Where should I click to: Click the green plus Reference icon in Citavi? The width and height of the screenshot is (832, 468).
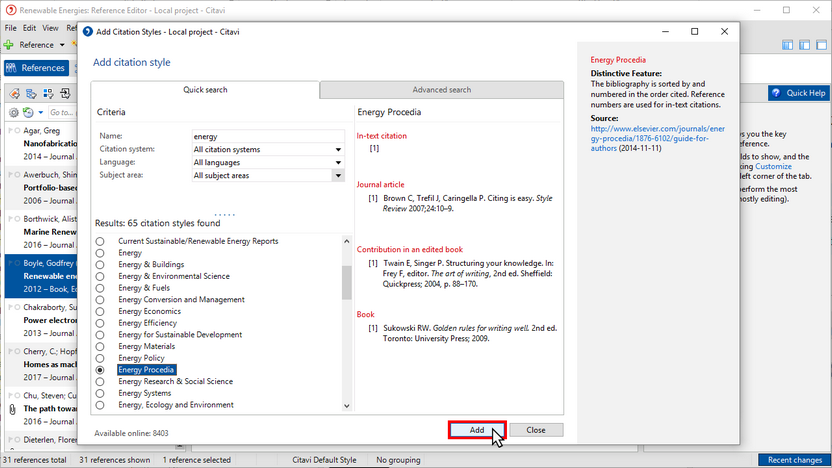pos(8,45)
